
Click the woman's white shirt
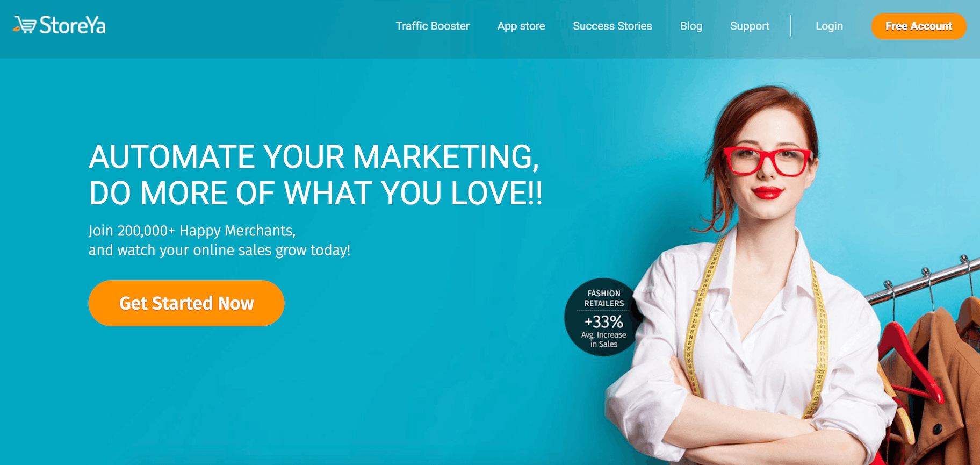[x=752, y=344]
